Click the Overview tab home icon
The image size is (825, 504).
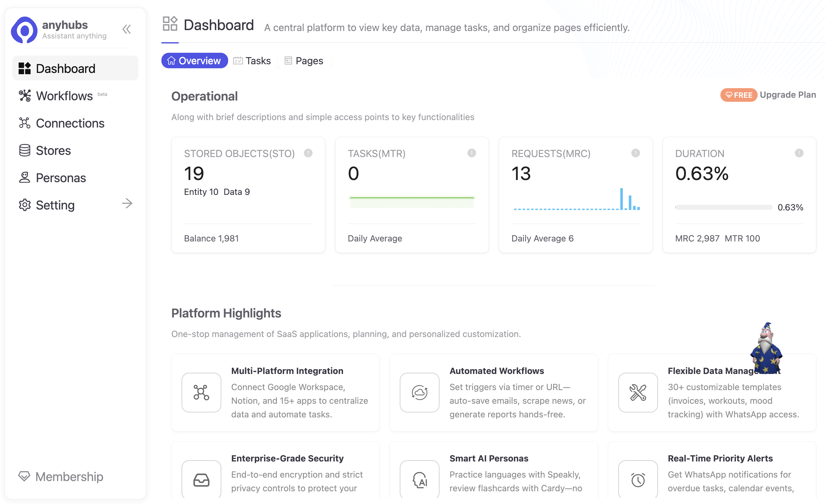click(x=171, y=61)
